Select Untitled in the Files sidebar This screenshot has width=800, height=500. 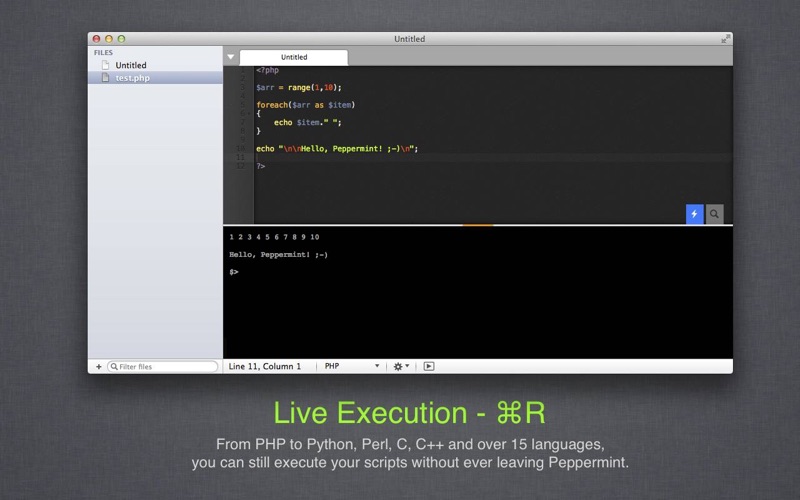tap(155, 65)
